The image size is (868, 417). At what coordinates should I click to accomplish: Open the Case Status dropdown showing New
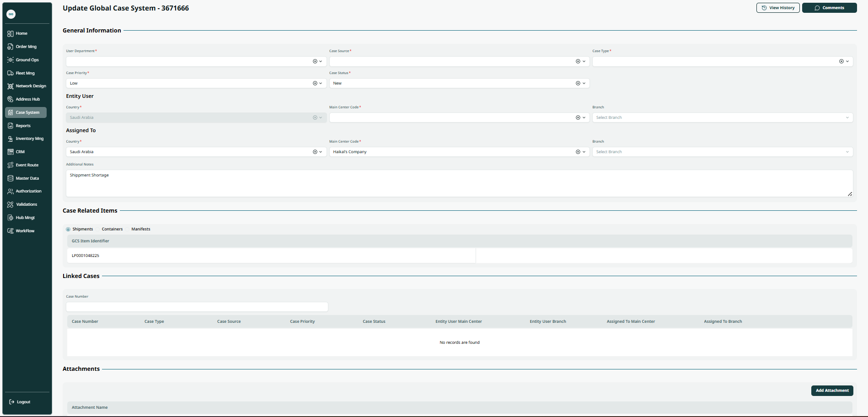584,83
